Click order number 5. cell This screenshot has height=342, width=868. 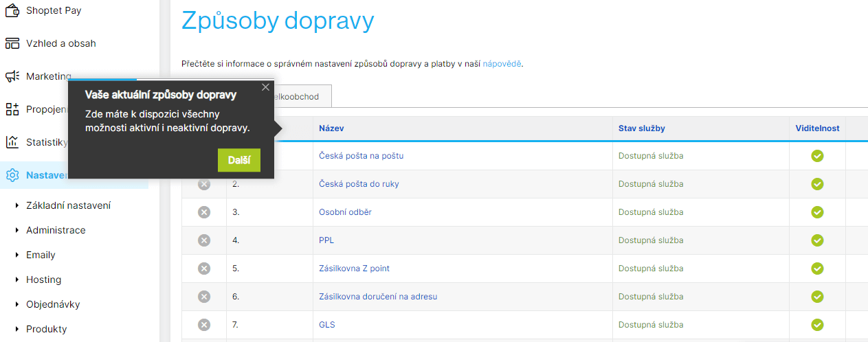236,269
